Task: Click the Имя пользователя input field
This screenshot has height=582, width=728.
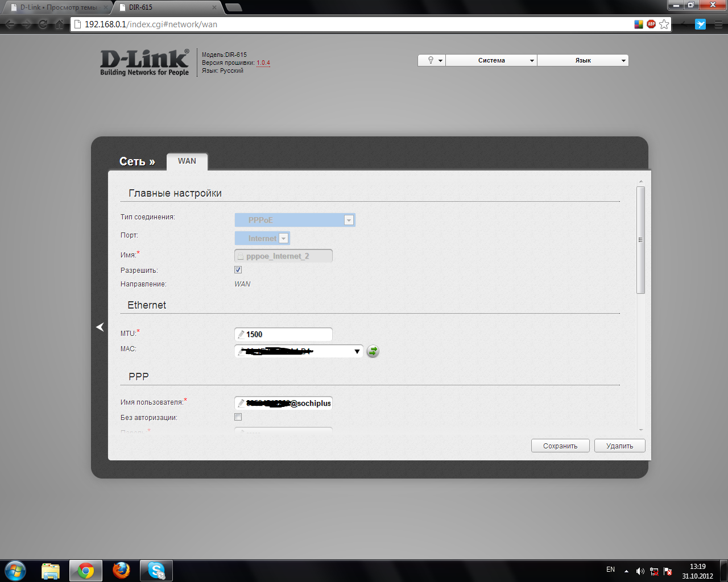Action: click(283, 403)
